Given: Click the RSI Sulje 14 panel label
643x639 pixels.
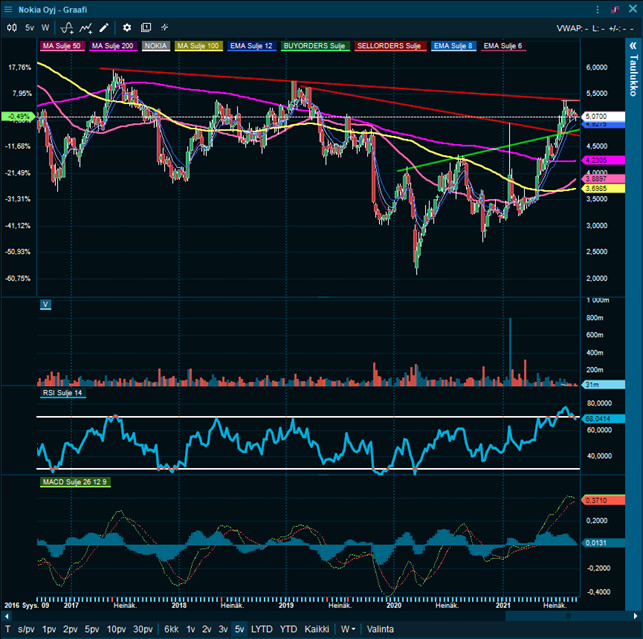Looking at the screenshot, I should coord(63,393).
